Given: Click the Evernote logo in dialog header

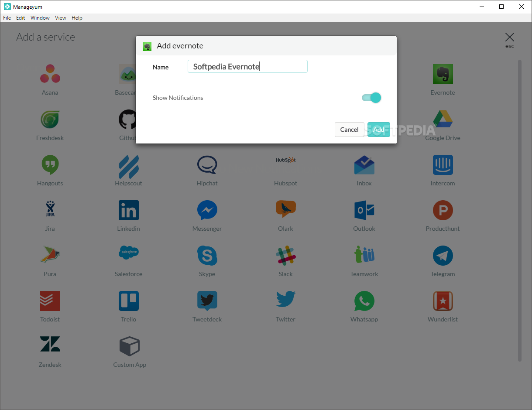Looking at the screenshot, I should tap(147, 46).
